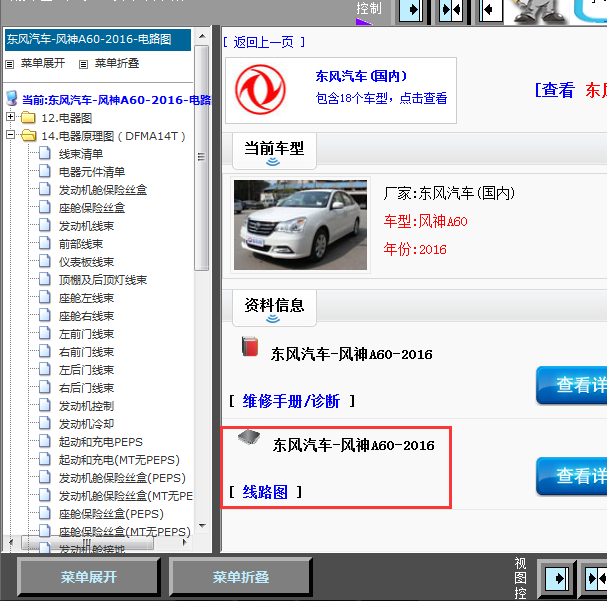Screen dimensions: 607x601
Task: Click 包含18个车型，点击查看 link
Action: pyautogui.click(x=381, y=98)
